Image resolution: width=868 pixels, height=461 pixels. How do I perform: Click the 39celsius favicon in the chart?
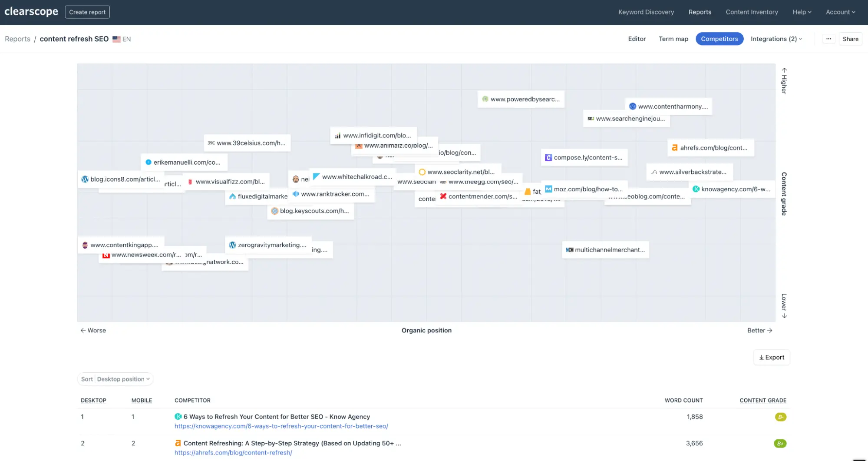[x=211, y=143]
